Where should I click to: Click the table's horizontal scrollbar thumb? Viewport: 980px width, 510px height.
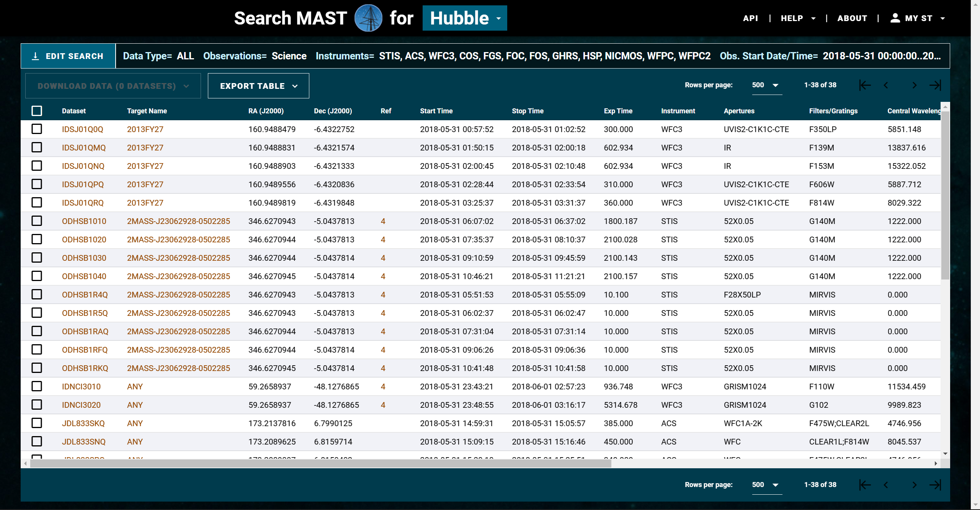click(x=321, y=463)
